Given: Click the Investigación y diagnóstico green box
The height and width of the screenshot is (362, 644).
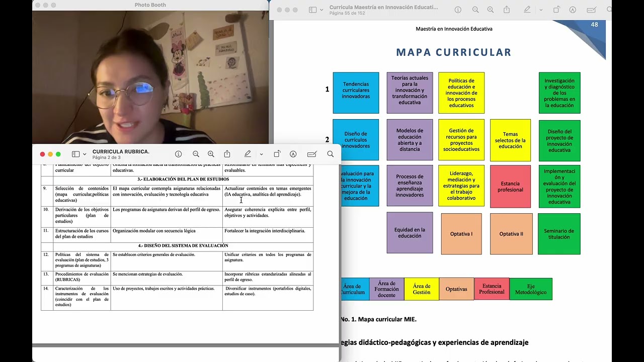Looking at the screenshot, I should coord(559,93).
